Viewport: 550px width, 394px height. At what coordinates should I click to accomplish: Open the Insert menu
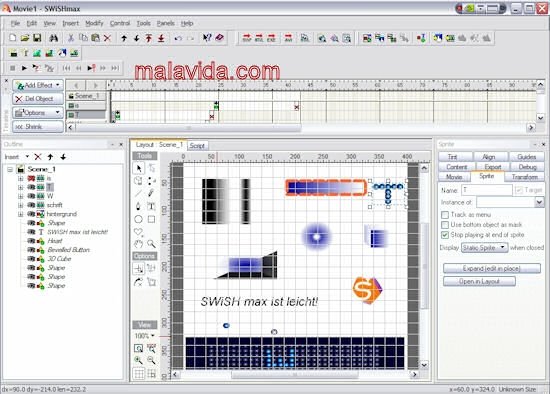click(x=71, y=24)
